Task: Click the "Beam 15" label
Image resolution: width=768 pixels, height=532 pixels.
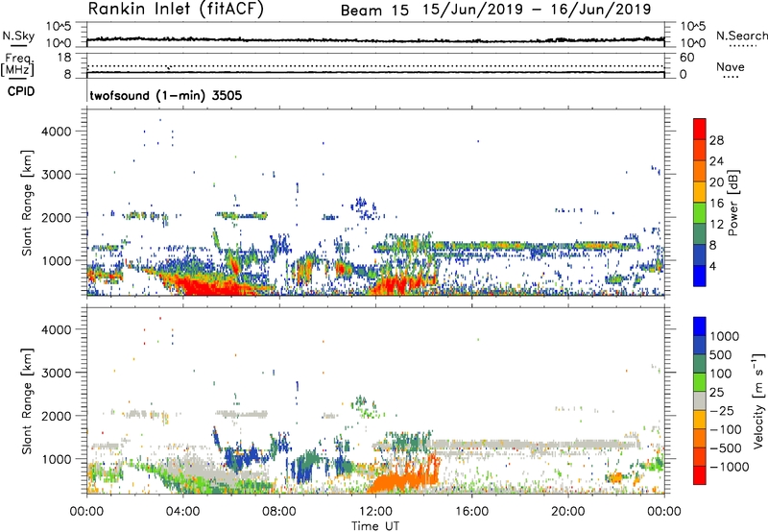Action: [x=374, y=11]
